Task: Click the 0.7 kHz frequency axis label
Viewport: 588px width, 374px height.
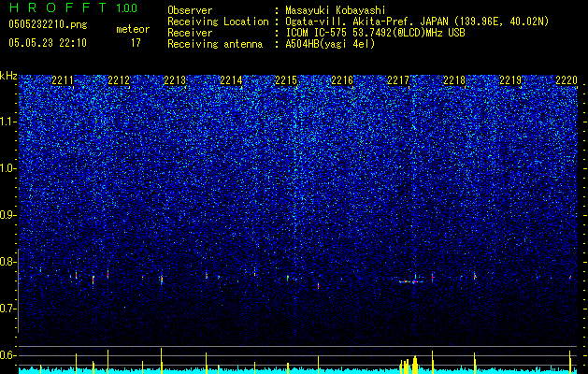Action: pyautogui.click(x=8, y=309)
